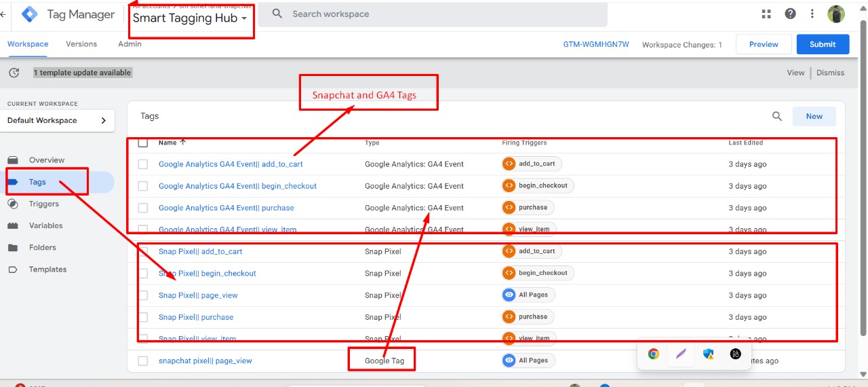Click add_to_cart trigger chip in GA4 row
868x387 pixels.
tap(532, 164)
